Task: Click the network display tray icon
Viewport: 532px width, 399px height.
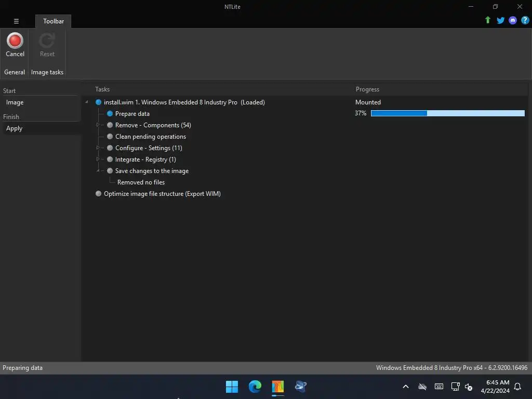Action: coord(455,387)
